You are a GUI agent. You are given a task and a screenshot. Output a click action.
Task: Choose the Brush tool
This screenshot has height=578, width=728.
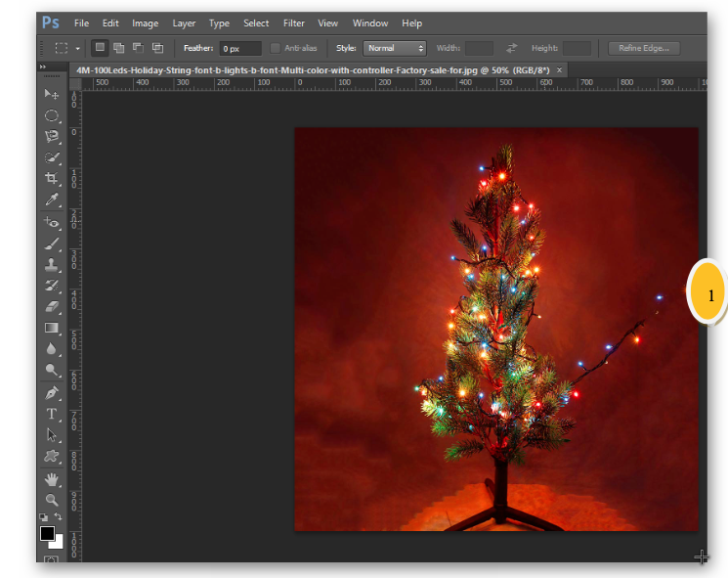(52, 244)
